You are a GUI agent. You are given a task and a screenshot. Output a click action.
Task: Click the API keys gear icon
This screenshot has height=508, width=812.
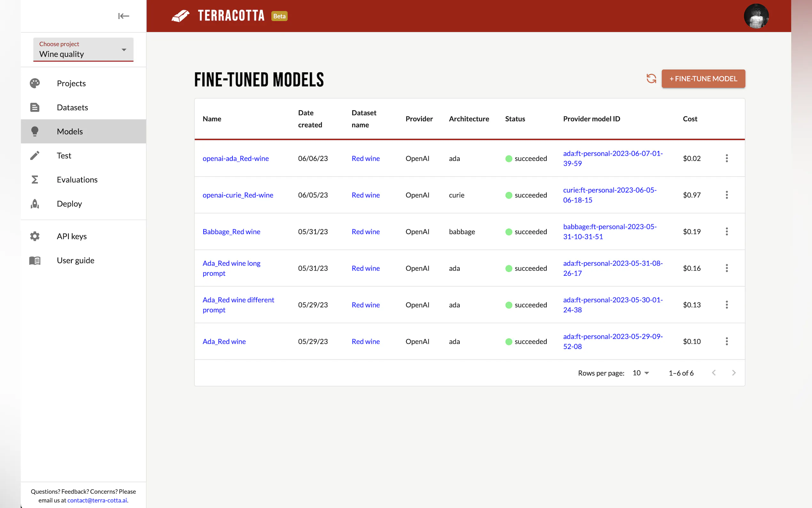click(x=35, y=236)
